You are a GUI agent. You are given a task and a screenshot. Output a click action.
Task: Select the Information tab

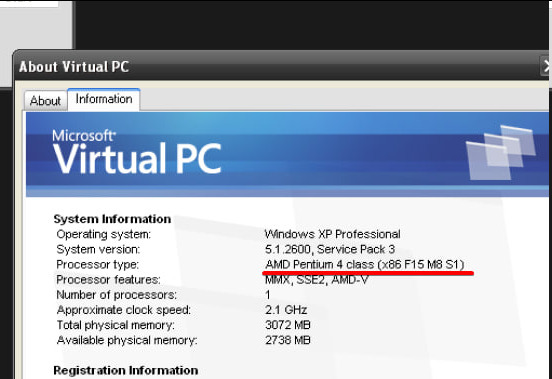point(104,99)
